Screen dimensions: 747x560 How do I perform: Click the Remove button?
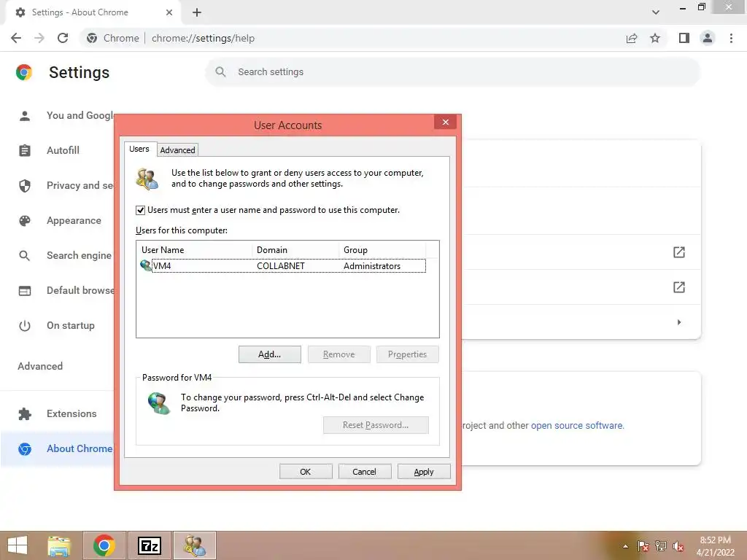338,354
